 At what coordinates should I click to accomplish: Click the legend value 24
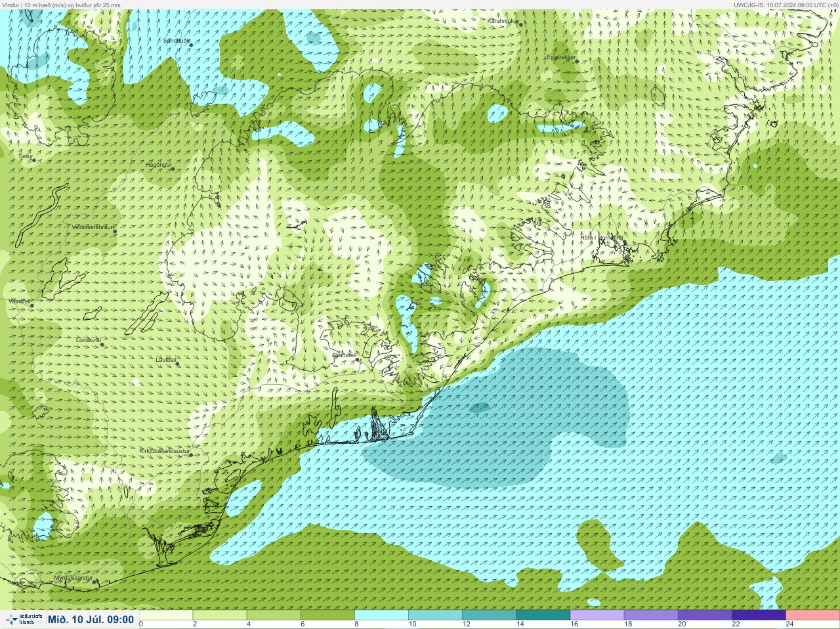tap(789, 624)
